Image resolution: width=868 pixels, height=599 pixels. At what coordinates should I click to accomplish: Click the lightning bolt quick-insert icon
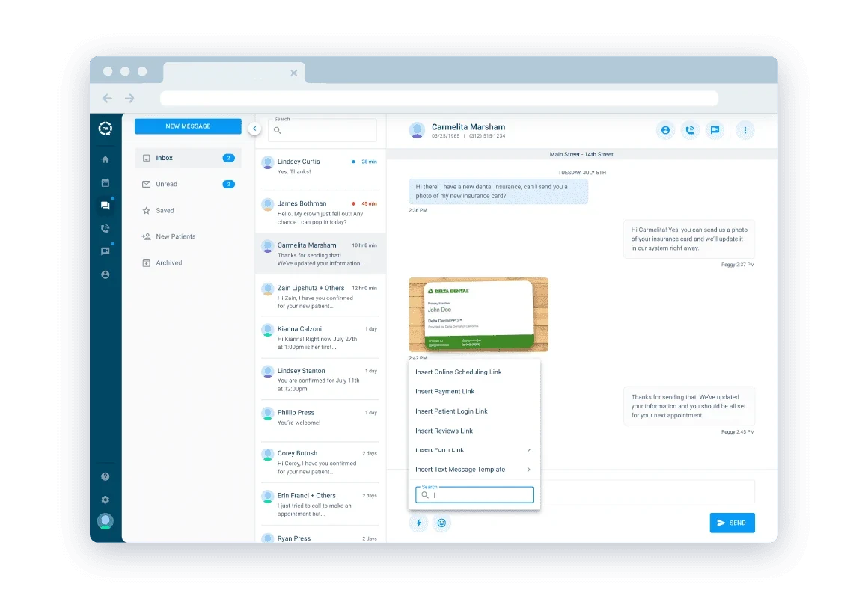[x=418, y=523]
